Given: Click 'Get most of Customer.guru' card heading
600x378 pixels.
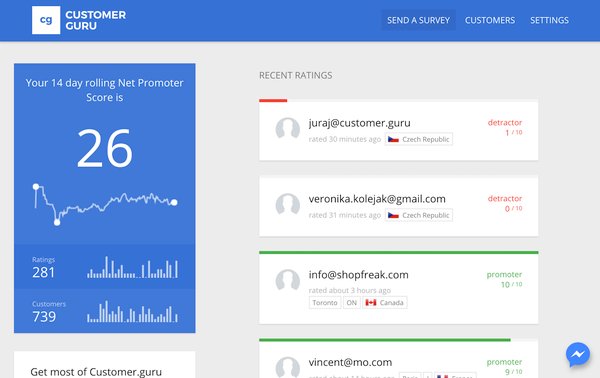Looking at the screenshot, I should tap(96, 371).
